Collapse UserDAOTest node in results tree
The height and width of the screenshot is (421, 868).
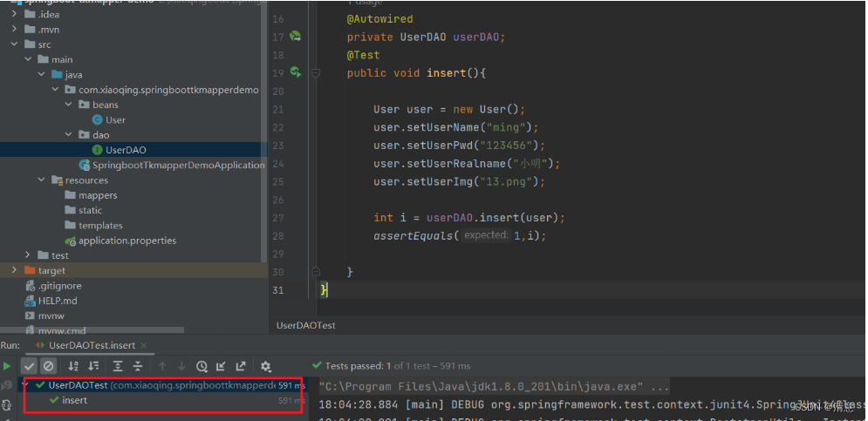click(24, 384)
